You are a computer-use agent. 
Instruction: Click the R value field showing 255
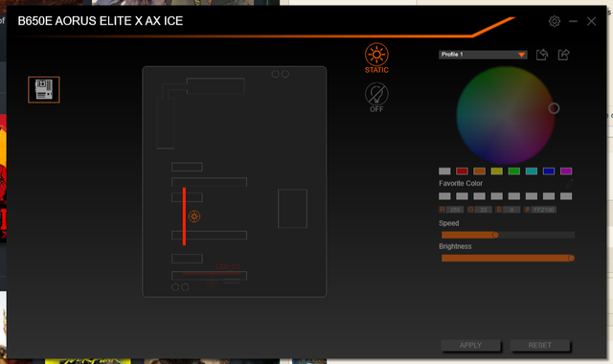(455, 210)
